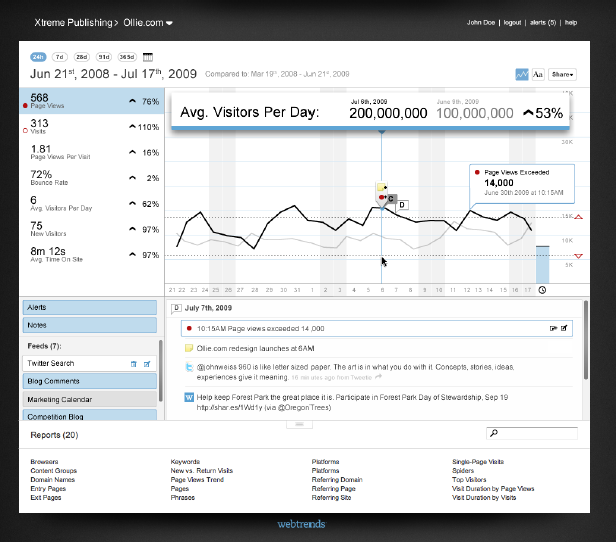Switch to text view Aa icon
This screenshot has height=542, width=616.
pos(538,74)
